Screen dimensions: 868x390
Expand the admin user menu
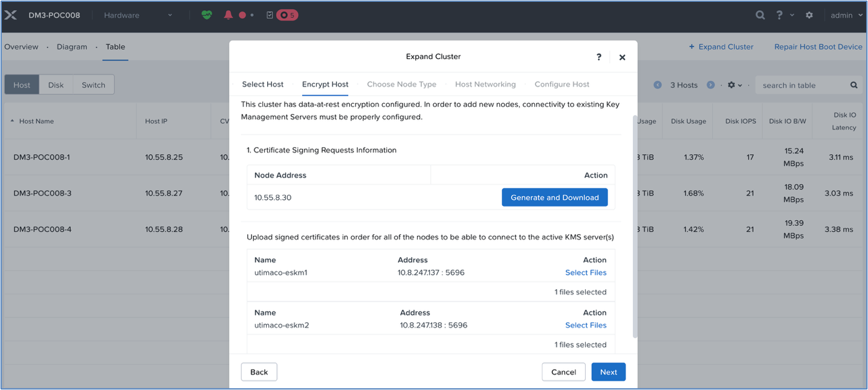click(x=847, y=15)
